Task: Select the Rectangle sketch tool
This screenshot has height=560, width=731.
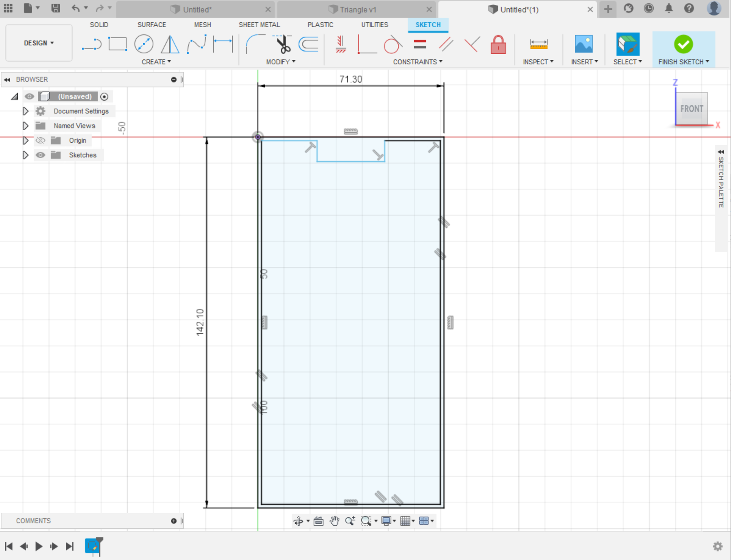Action: click(x=118, y=44)
